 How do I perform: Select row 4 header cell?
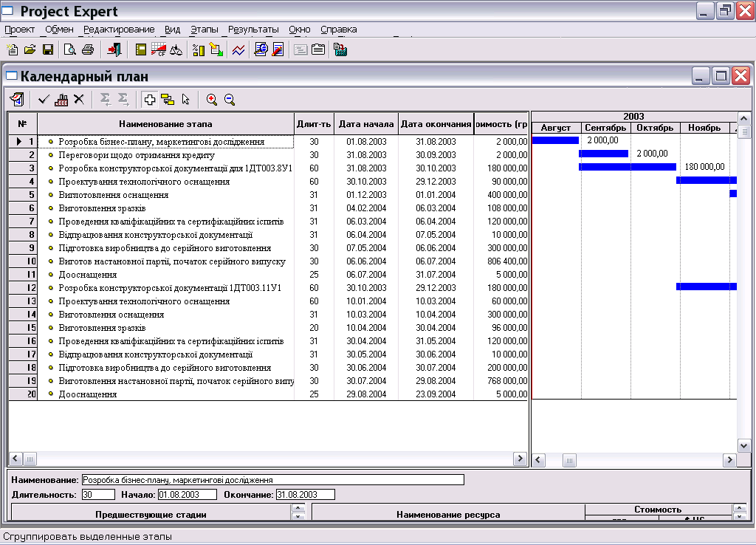coord(23,182)
